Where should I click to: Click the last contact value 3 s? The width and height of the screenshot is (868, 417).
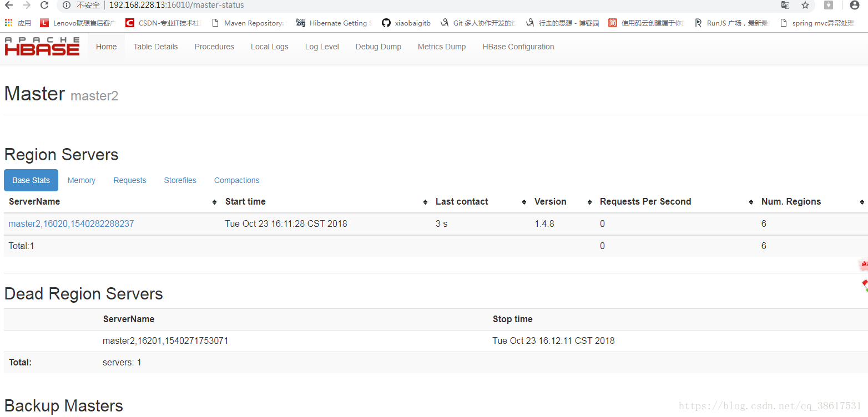point(441,223)
